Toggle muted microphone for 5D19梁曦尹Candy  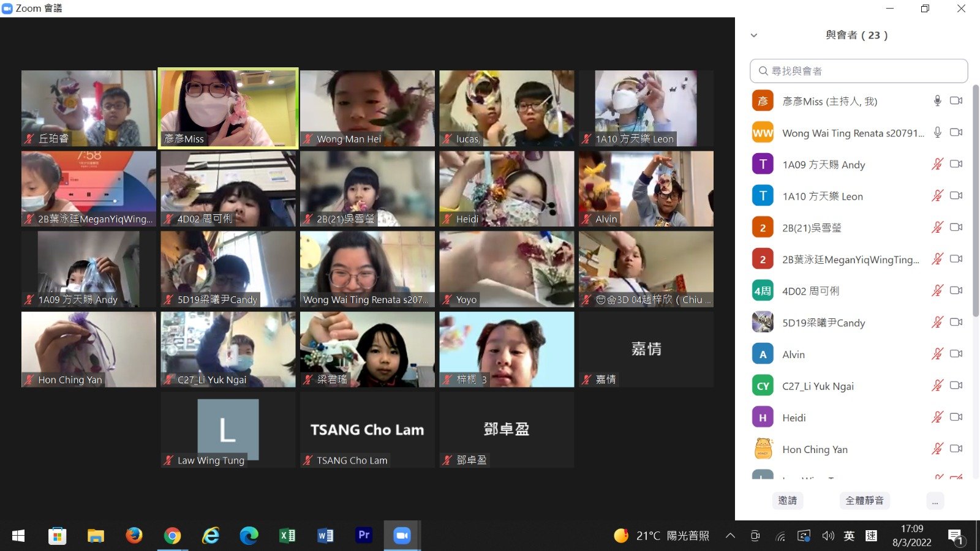pos(937,322)
